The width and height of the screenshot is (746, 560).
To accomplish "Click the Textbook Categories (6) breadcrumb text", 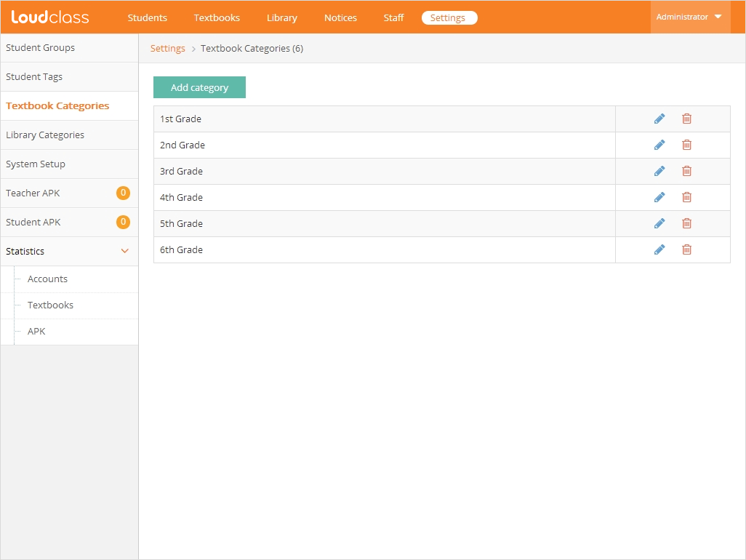I will coord(252,49).
